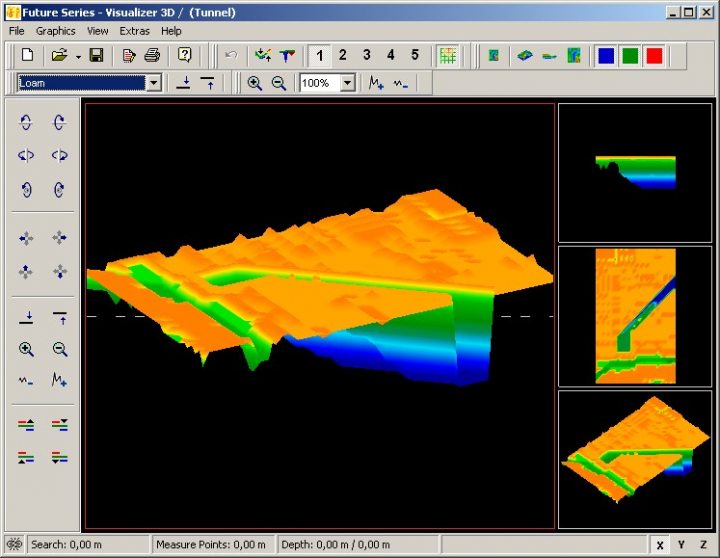720x558 pixels.
Task: Click the Print icon in toolbar
Action: click(152, 56)
